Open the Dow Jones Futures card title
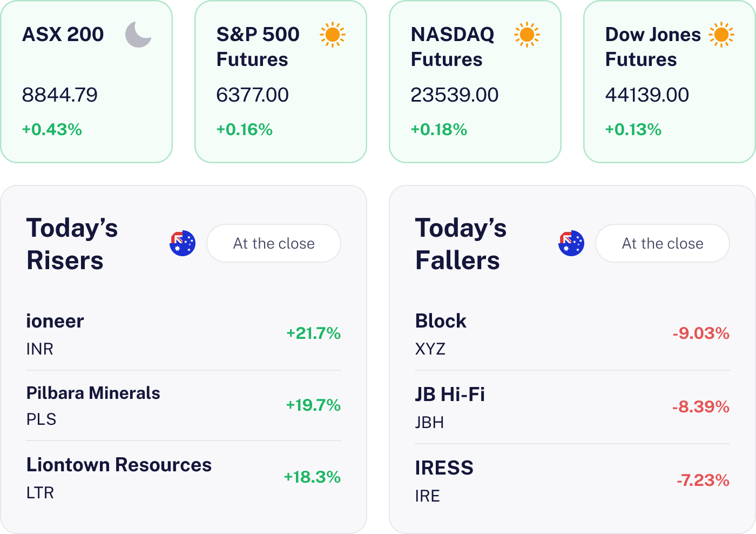This screenshot has height=534, width=756. pyautogui.click(x=652, y=47)
